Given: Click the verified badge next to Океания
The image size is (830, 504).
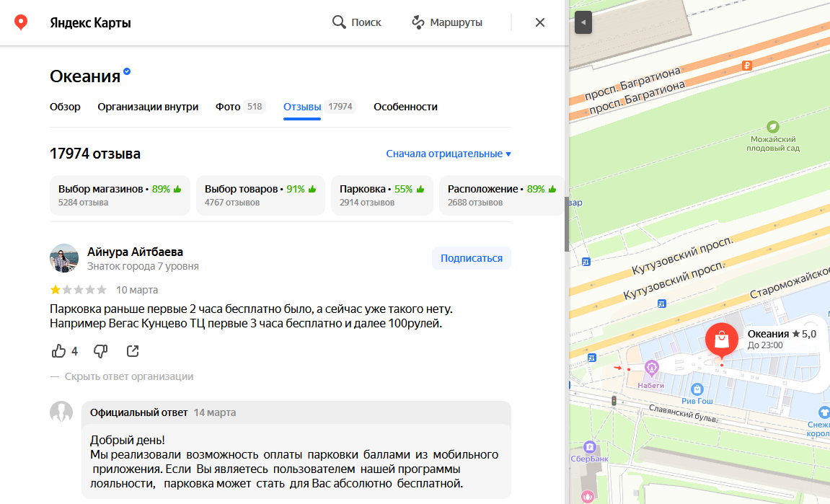Looking at the screenshot, I should pyautogui.click(x=127, y=71).
